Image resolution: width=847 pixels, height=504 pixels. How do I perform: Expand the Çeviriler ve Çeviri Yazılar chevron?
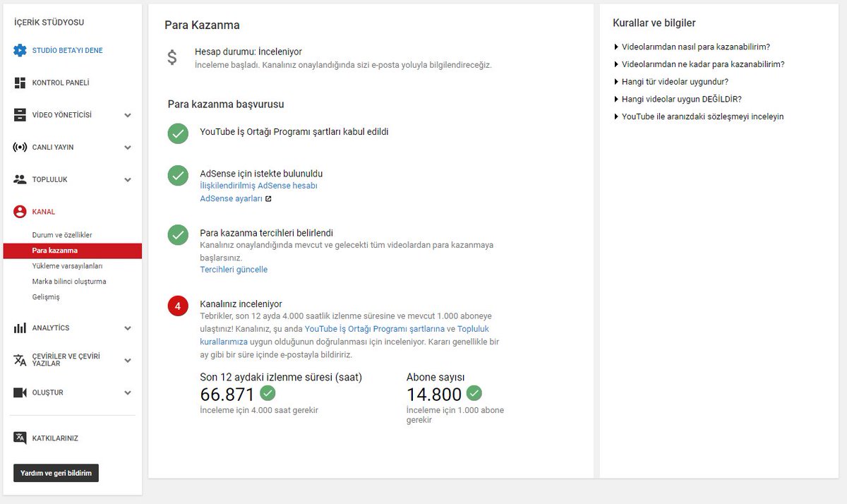(x=128, y=360)
